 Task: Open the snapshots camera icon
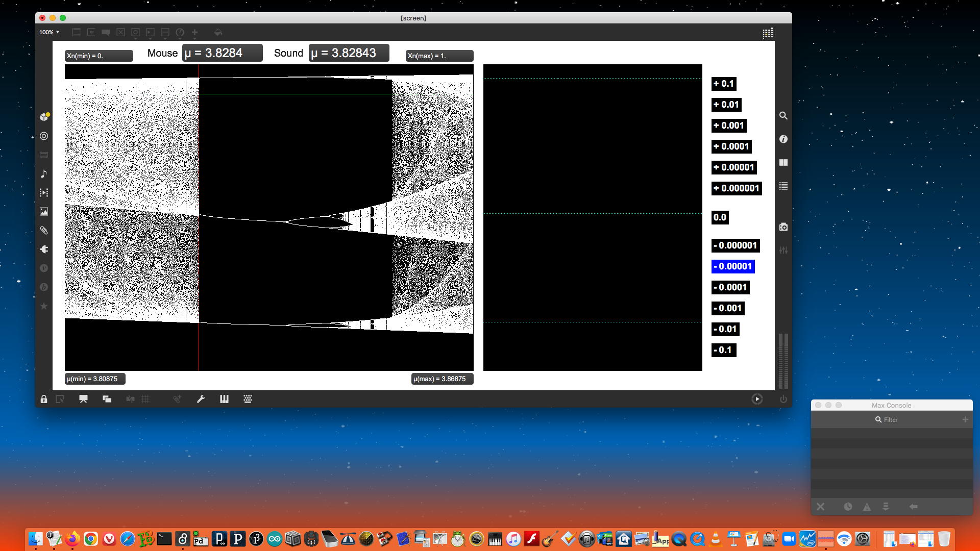783,227
